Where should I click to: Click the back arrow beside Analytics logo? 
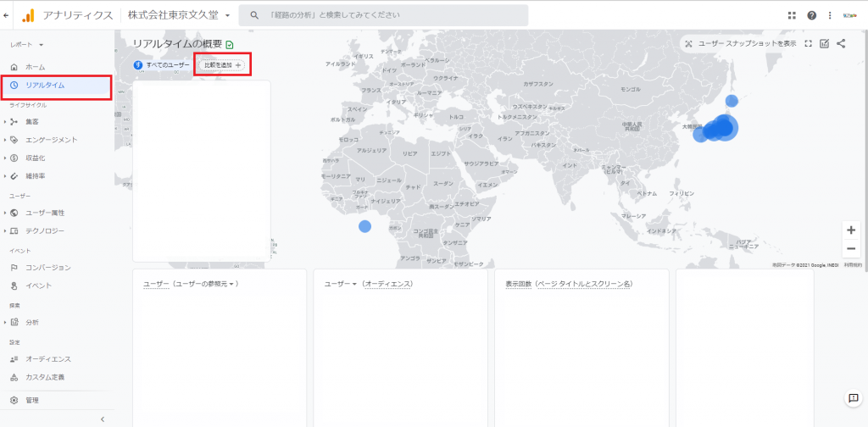pos(7,15)
